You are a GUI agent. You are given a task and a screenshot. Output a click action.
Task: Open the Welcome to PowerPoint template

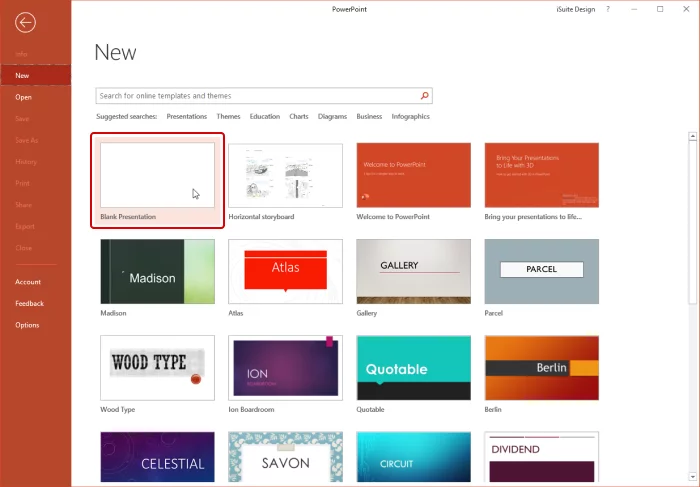point(413,175)
